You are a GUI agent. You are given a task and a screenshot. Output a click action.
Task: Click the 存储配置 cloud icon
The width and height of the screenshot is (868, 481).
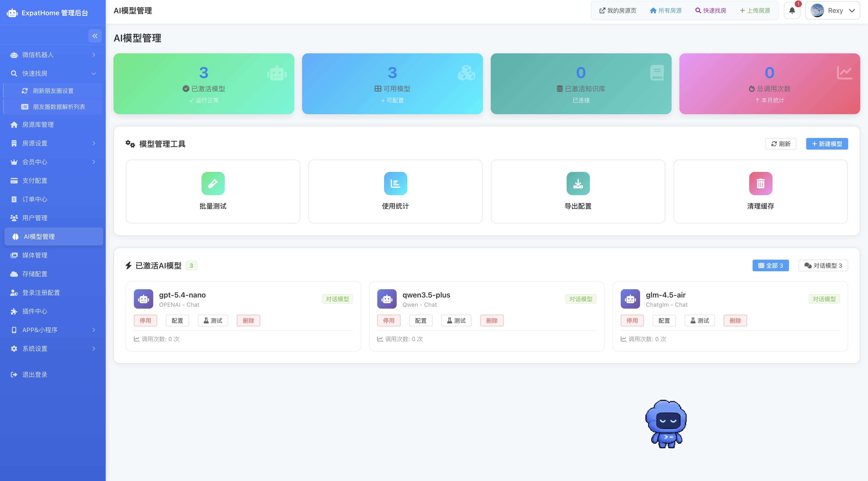(x=14, y=274)
